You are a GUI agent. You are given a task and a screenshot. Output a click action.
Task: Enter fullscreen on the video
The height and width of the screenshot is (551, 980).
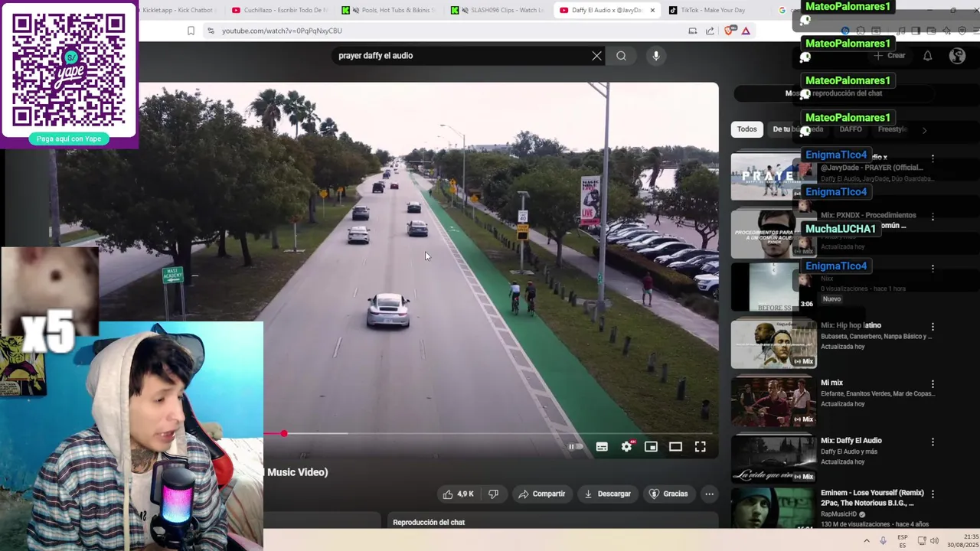[x=700, y=447]
